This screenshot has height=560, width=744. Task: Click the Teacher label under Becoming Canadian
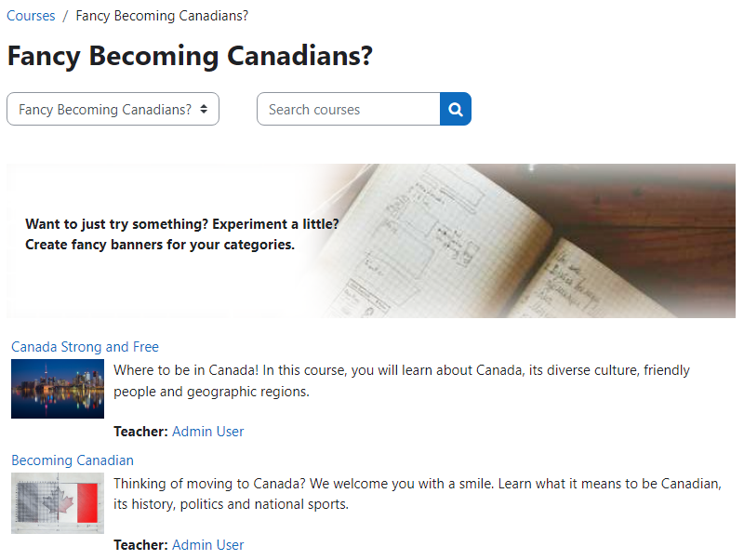140,545
